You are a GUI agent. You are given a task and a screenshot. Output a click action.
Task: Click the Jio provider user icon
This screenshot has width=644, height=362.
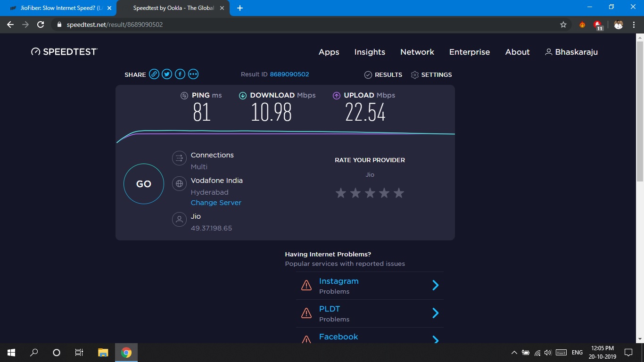[x=179, y=220]
